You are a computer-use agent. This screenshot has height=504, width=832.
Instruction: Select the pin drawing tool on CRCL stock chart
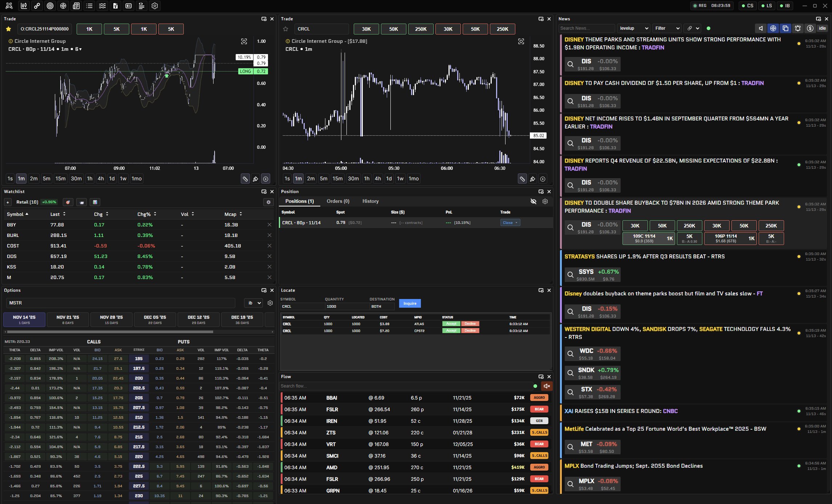coord(532,179)
